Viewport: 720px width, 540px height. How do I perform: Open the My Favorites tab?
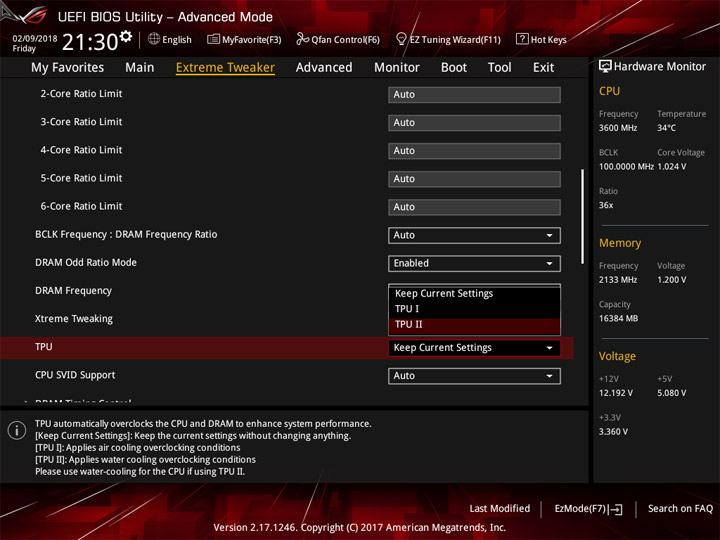pos(68,68)
